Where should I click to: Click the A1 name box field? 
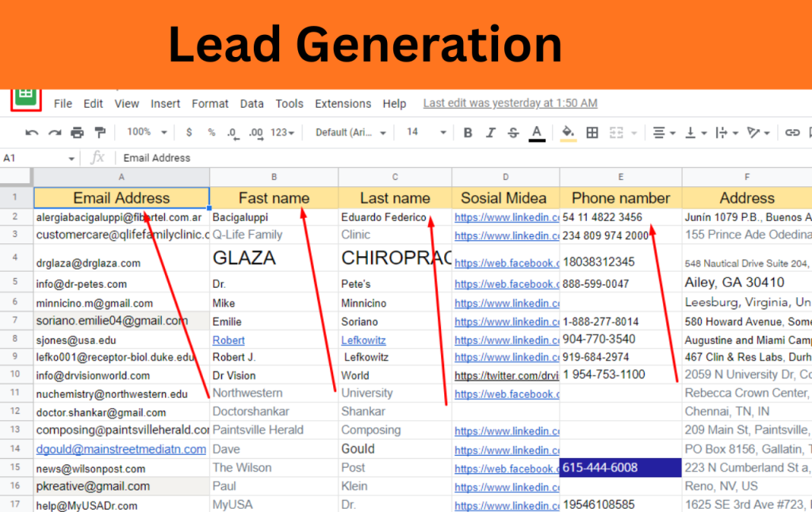32,158
